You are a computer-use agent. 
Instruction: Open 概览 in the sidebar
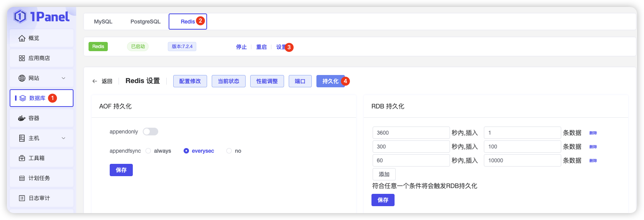42,38
